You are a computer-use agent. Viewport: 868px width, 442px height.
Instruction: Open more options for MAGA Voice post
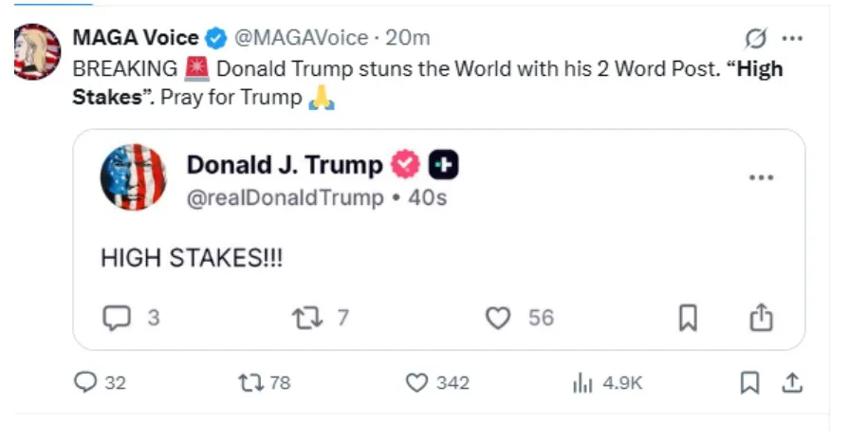pyautogui.click(x=791, y=38)
